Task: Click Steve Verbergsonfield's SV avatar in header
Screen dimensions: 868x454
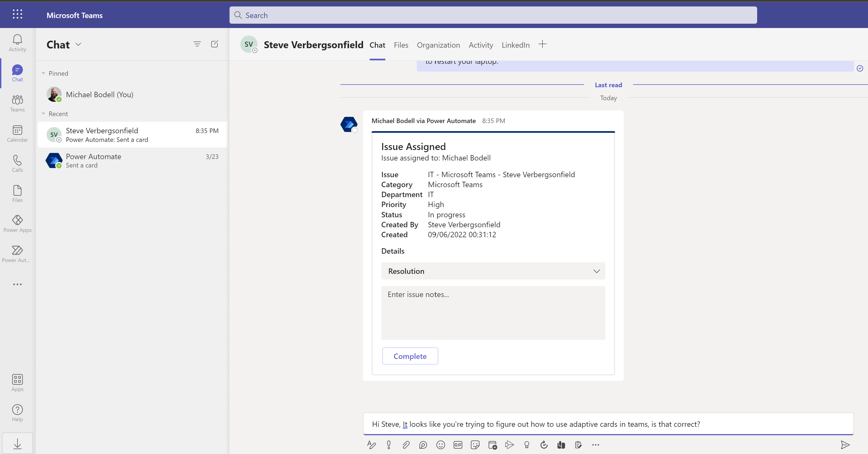Action: pos(249,44)
